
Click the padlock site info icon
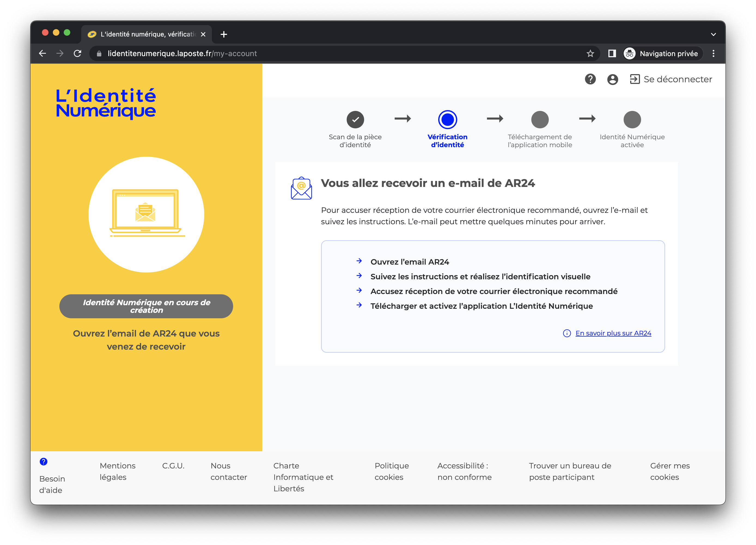pyautogui.click(x=99, y=54)
